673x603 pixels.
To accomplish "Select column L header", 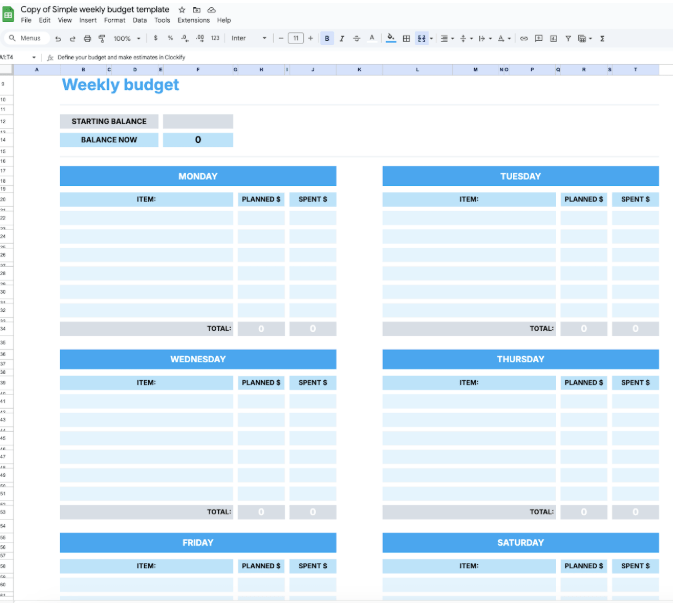I will [x=417, y=70].
